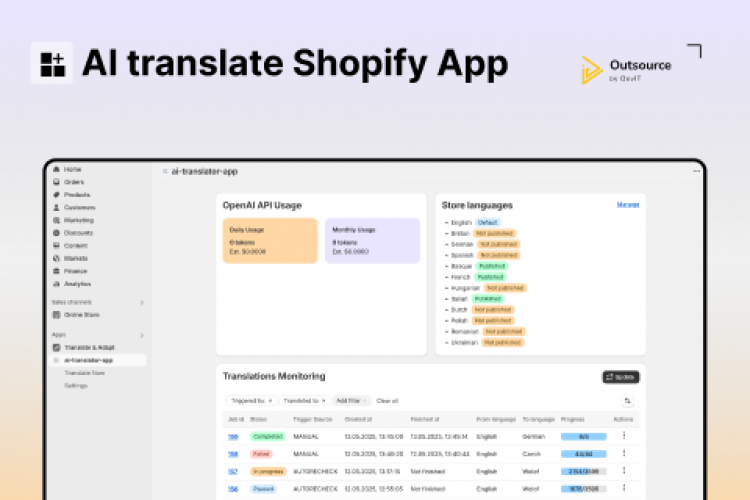Open Settings submenu item
Viewport: 750px width, 500px height.
[x=76, y=386]
